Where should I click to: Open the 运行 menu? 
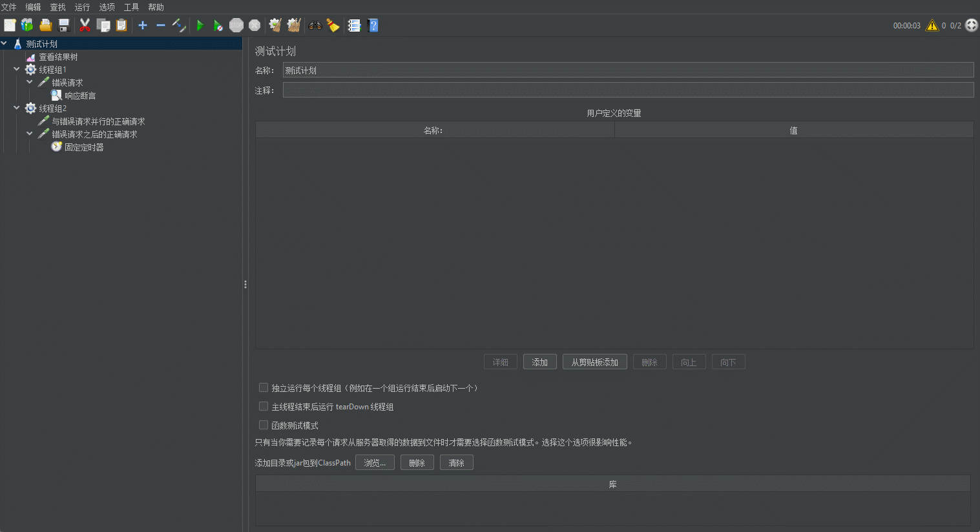tap(82, 7)
